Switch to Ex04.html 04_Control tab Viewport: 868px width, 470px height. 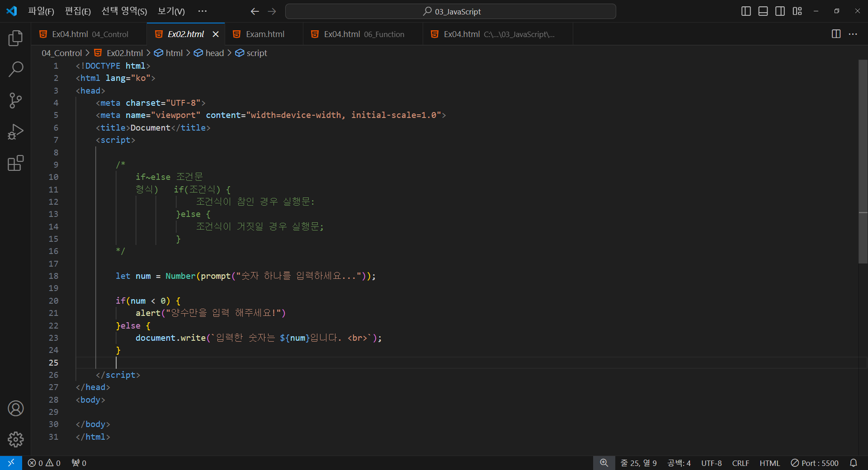point(89,34)
